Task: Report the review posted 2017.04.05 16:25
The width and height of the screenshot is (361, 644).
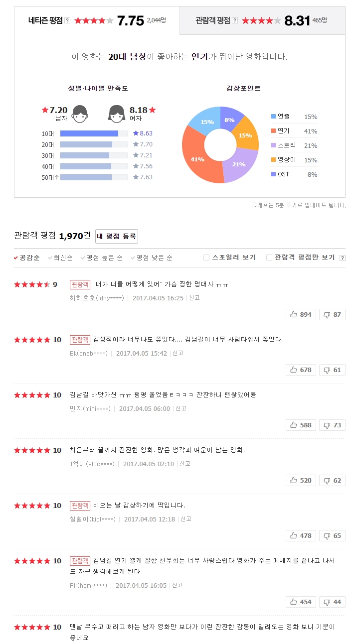Action: point(194,298)
